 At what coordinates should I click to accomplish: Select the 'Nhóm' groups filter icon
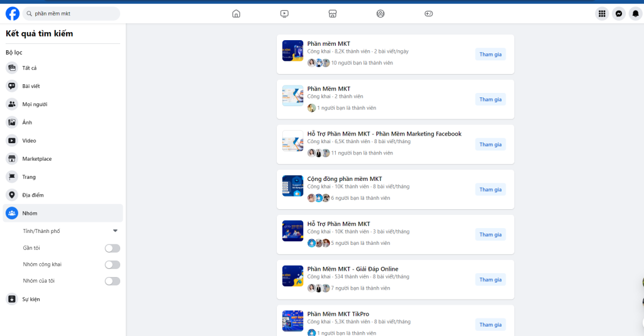pyautogui.click(x=12, y=213)
